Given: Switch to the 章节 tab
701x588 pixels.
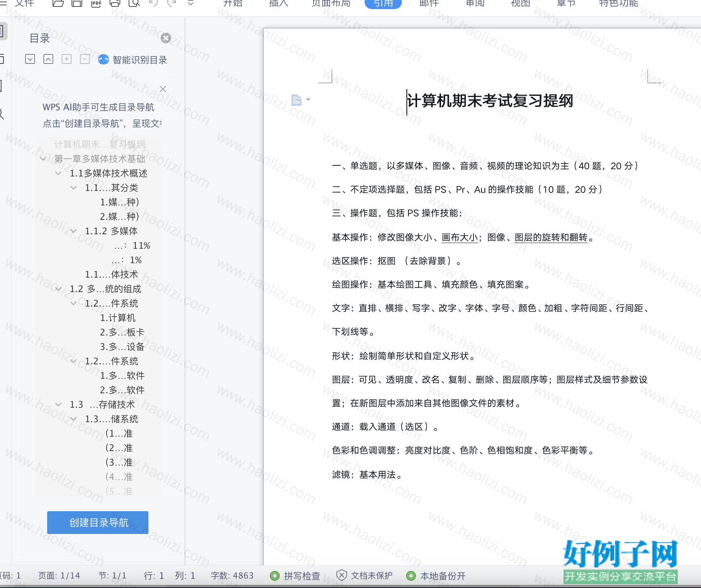Looking at the screenshot, I should (566, 3).
